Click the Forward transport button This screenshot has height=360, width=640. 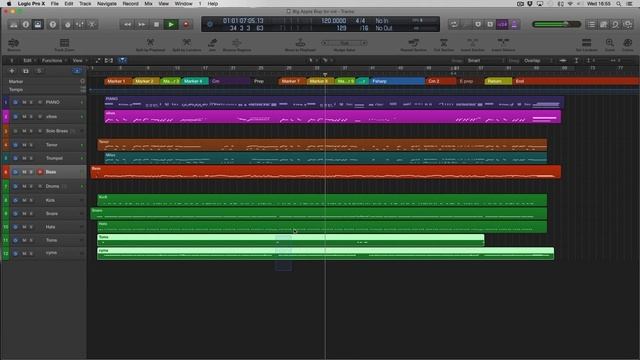[142, 24]
